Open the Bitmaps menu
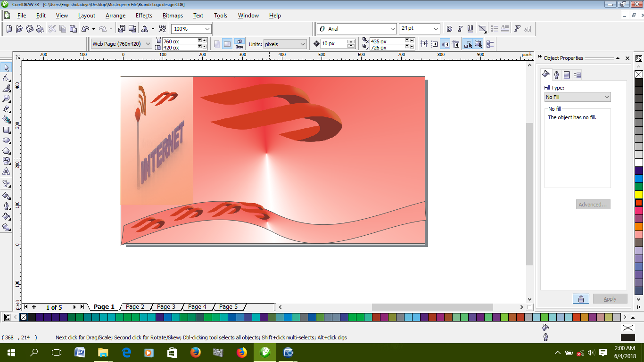 pos(172,16)
